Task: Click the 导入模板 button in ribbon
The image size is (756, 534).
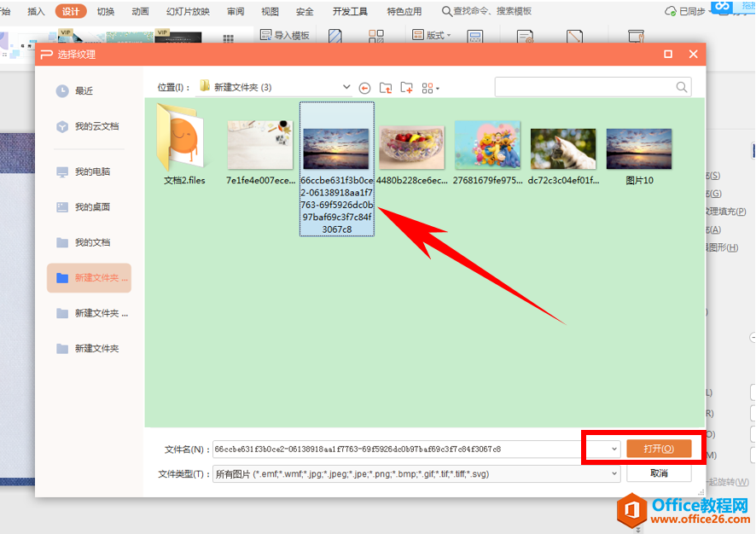Action: 284,35
